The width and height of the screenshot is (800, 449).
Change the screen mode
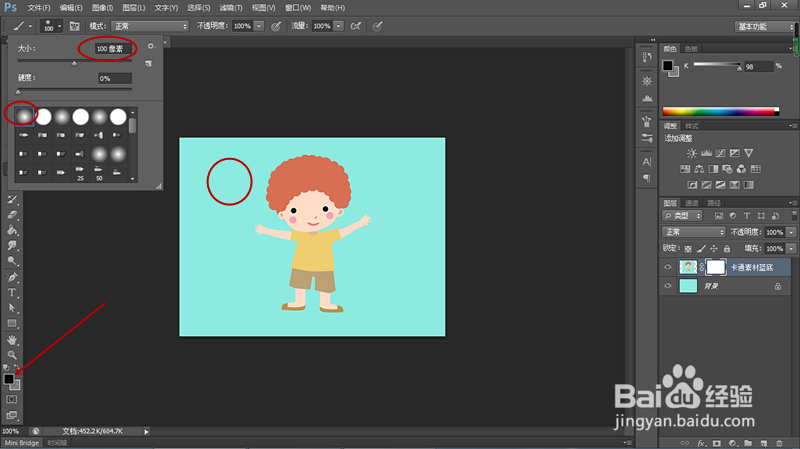click(x=12, y=415)
